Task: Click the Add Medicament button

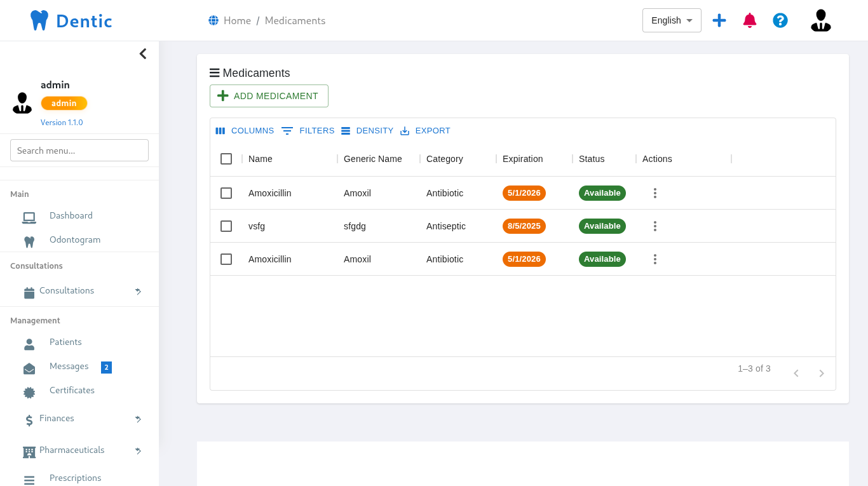Action: [269, 96]
